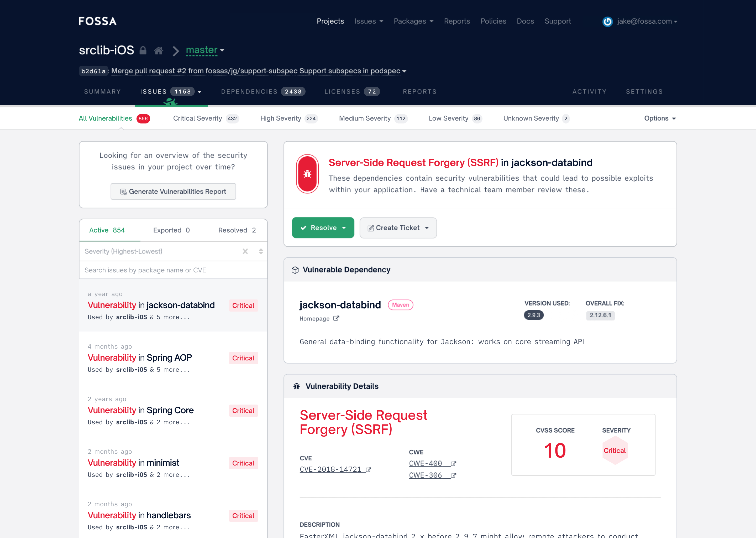
Task: Click the bug icon beside Vulnerability Details
Action: pyautogui.click(x=297, y=386)
